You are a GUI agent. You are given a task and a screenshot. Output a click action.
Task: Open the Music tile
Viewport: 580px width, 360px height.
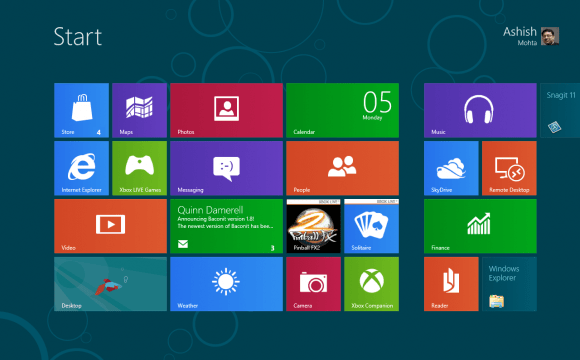[x=480, y=110]
